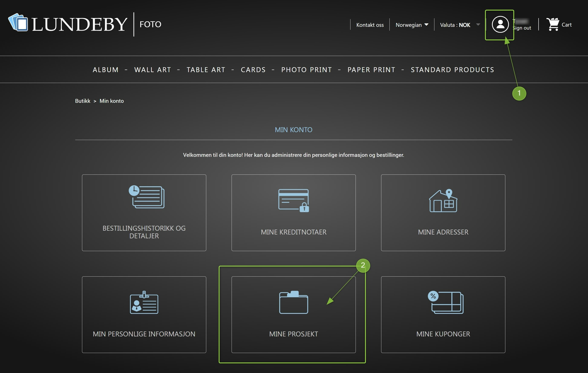This screenshot has height=373, width=588.
Task: Go to Butikk breadcrumb link
Action: point(82,101)
